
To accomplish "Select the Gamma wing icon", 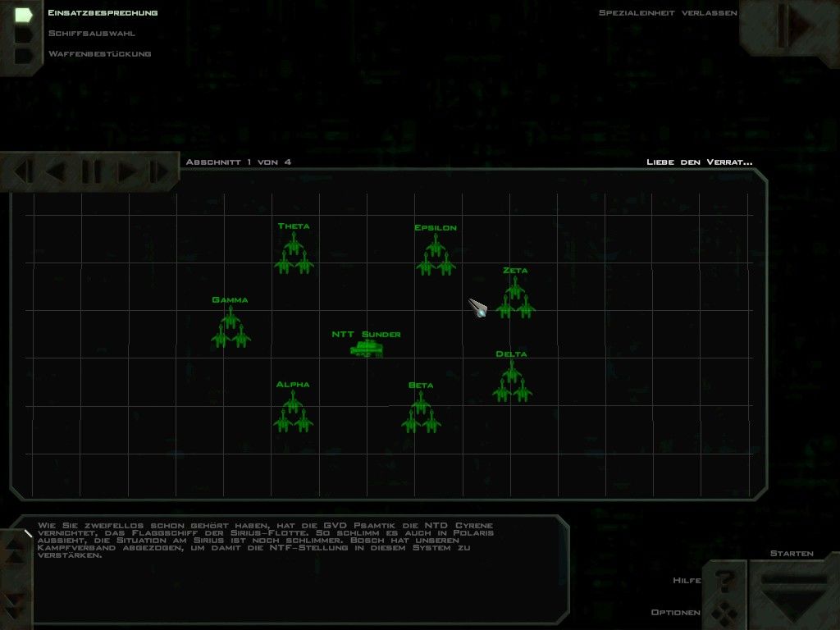I will pos(231,327).
